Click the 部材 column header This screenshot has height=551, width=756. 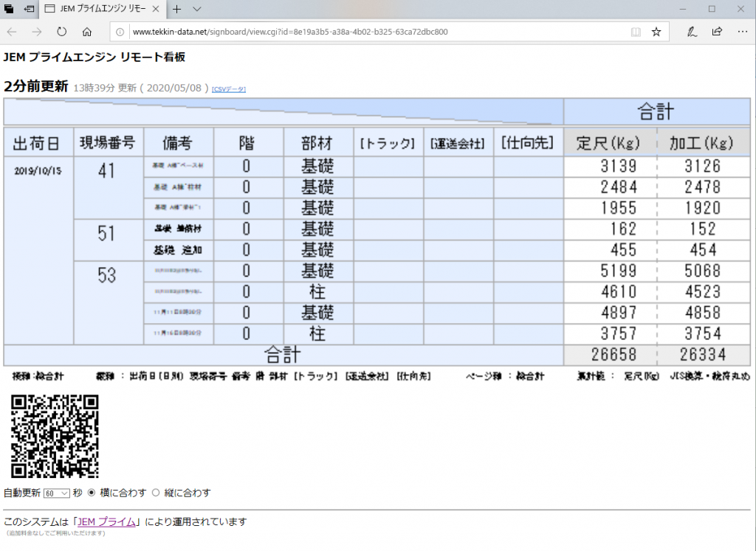(318, 142)
